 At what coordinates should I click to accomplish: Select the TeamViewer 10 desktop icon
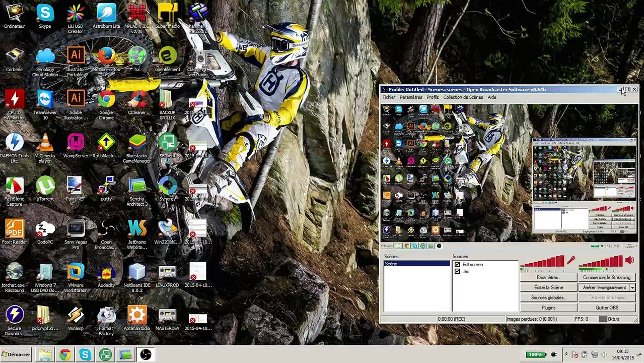pyautogui.click(x=45, y=105)
